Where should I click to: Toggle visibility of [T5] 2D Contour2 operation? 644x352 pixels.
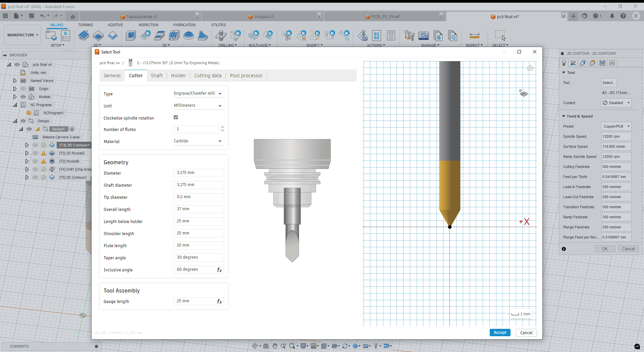[35, 177]
